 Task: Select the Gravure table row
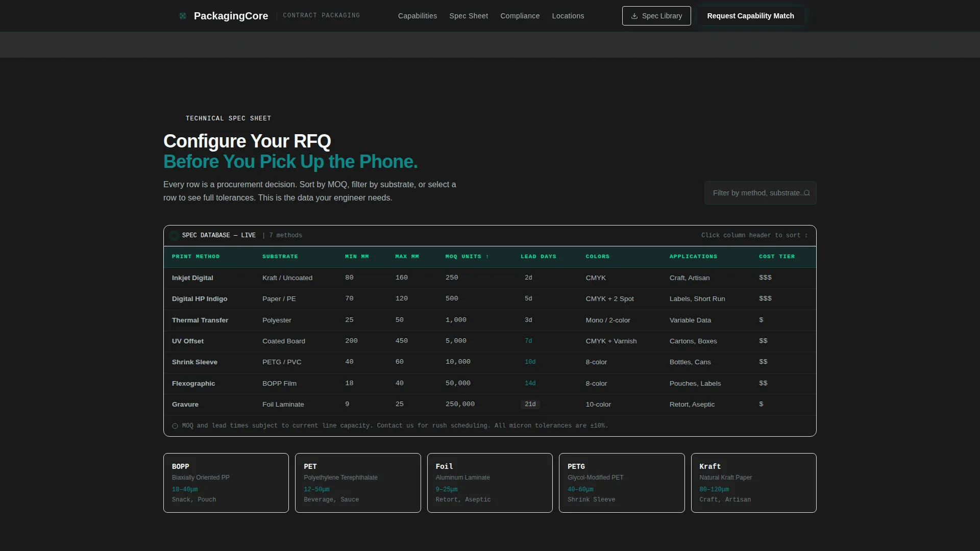pyautogui.click(x=490, y=405)
